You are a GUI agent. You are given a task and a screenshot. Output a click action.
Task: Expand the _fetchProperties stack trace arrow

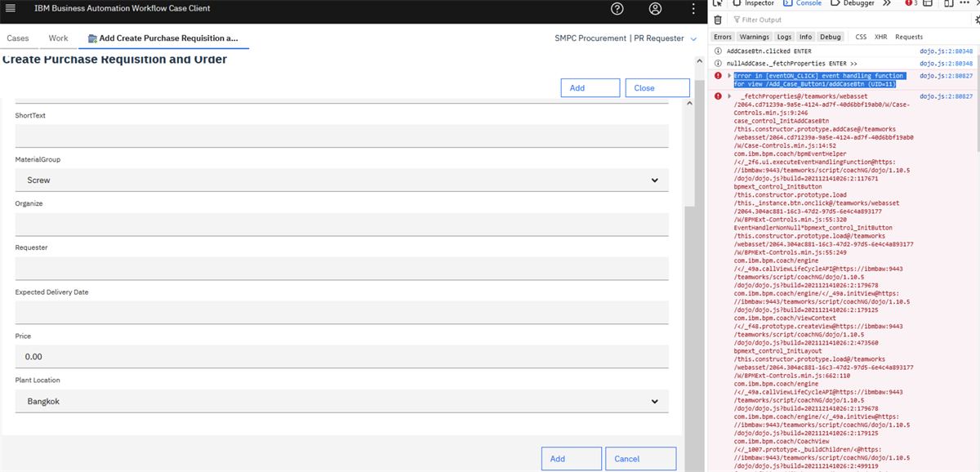729,96
